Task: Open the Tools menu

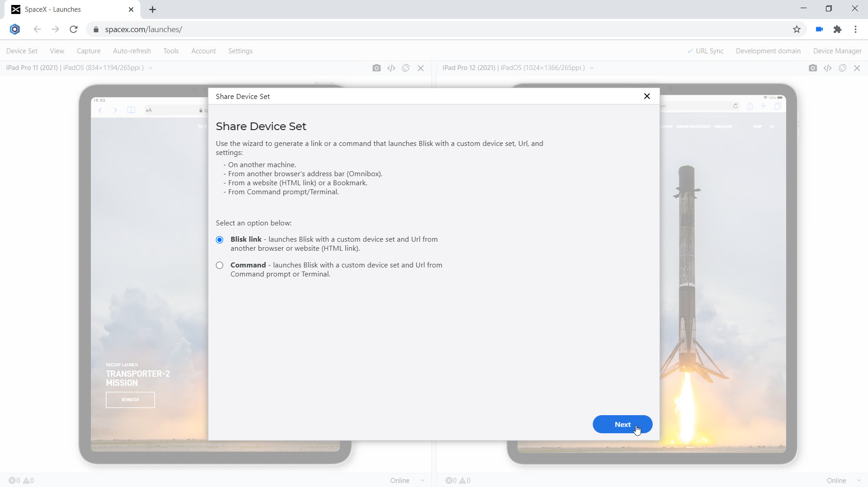Action: point(171,51)
